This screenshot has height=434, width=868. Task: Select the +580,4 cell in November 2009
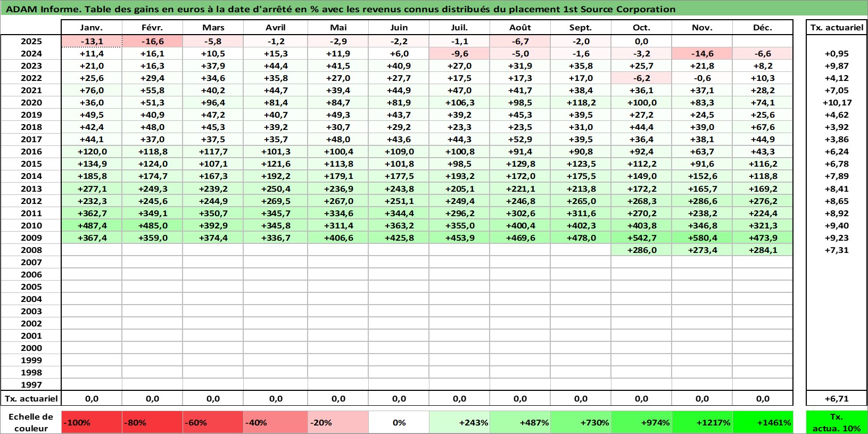click(x=702, y=238)
